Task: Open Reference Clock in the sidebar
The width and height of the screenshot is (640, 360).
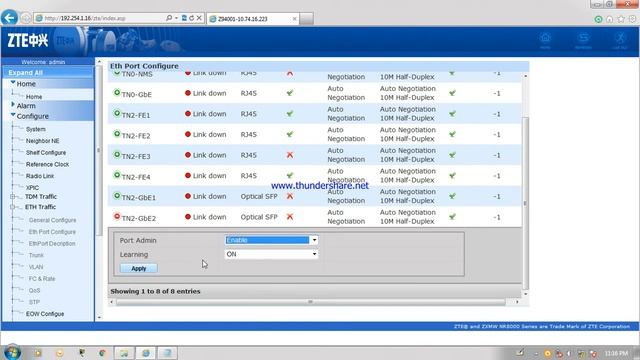Action: coord(47,164)
